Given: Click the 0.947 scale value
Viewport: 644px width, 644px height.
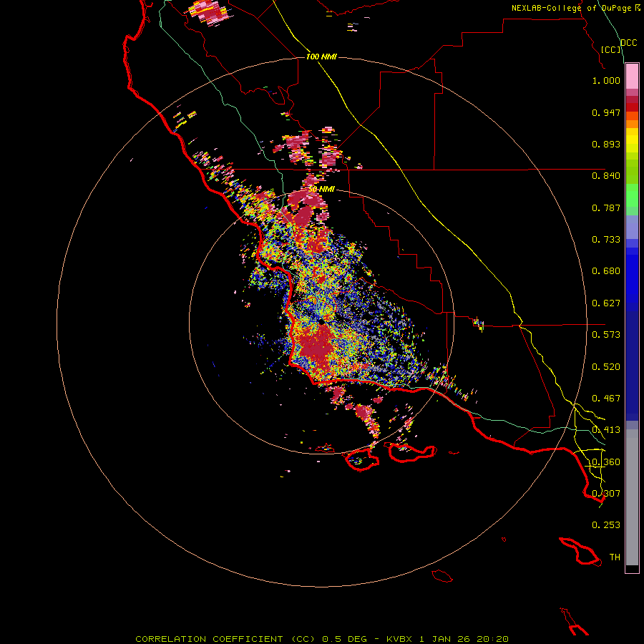Looking at the screenshot, I should click(x=606, y=112).
